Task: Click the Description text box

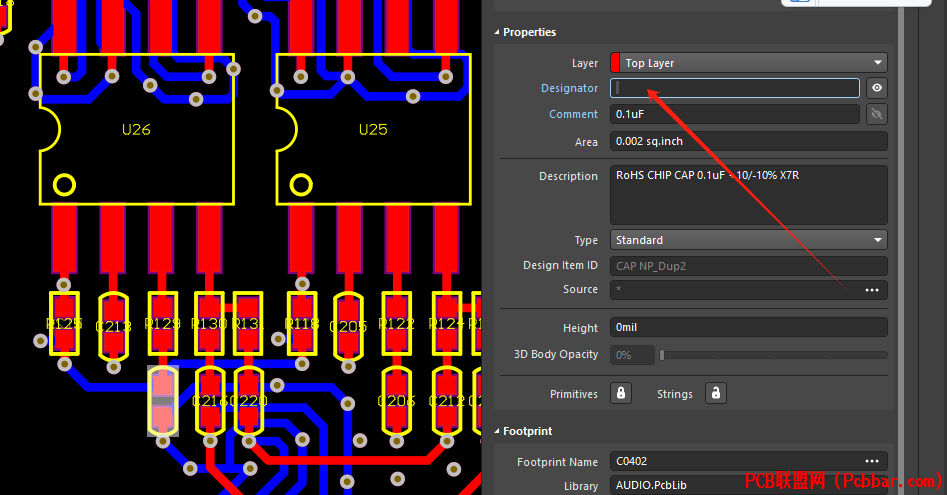Action: [x=748, y=195]
